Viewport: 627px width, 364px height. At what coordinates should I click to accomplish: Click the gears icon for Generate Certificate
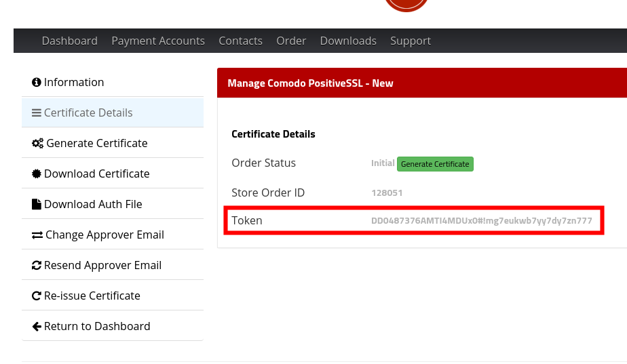tap(38, 144)
